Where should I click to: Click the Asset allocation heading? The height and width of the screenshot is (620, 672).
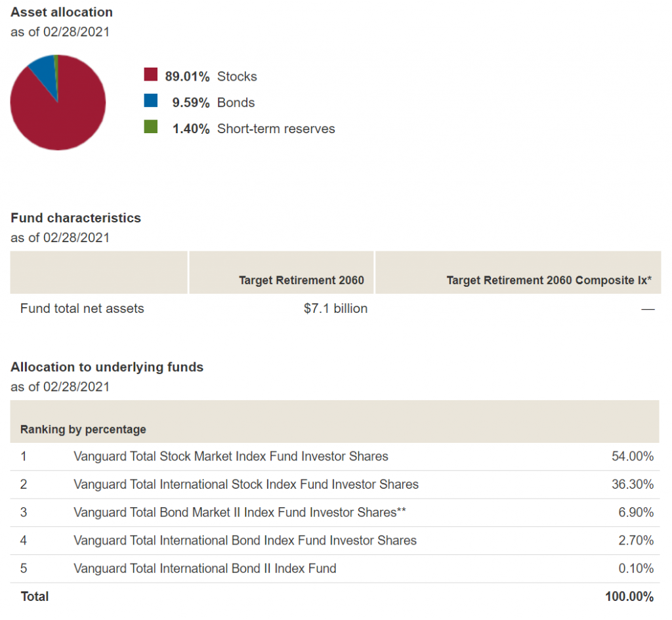(62, 12)
